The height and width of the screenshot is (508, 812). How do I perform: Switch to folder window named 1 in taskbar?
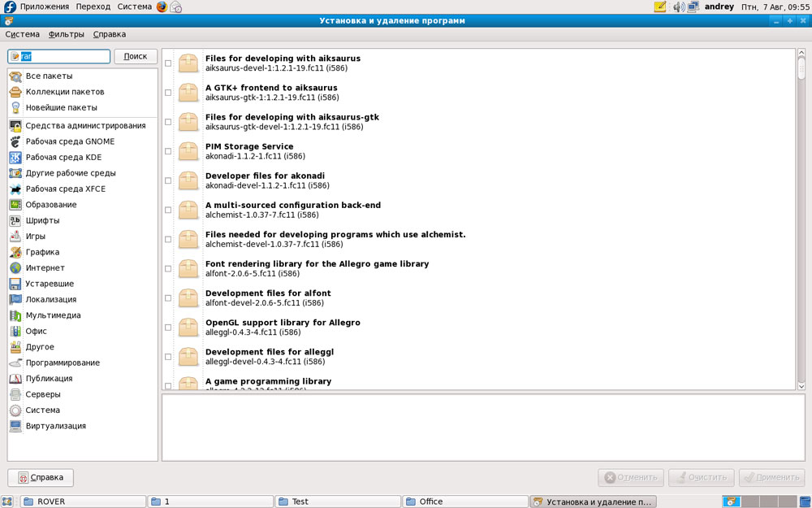tap(210, 501)
